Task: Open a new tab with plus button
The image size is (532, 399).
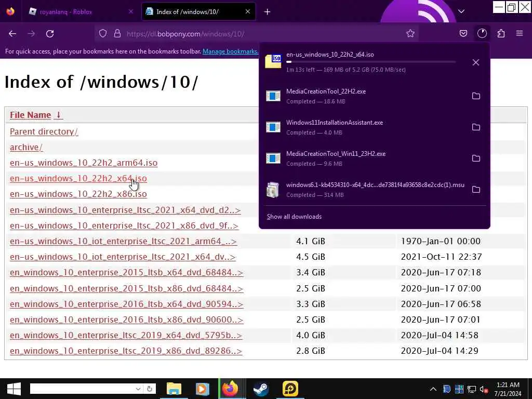Action: coord(268,12)
